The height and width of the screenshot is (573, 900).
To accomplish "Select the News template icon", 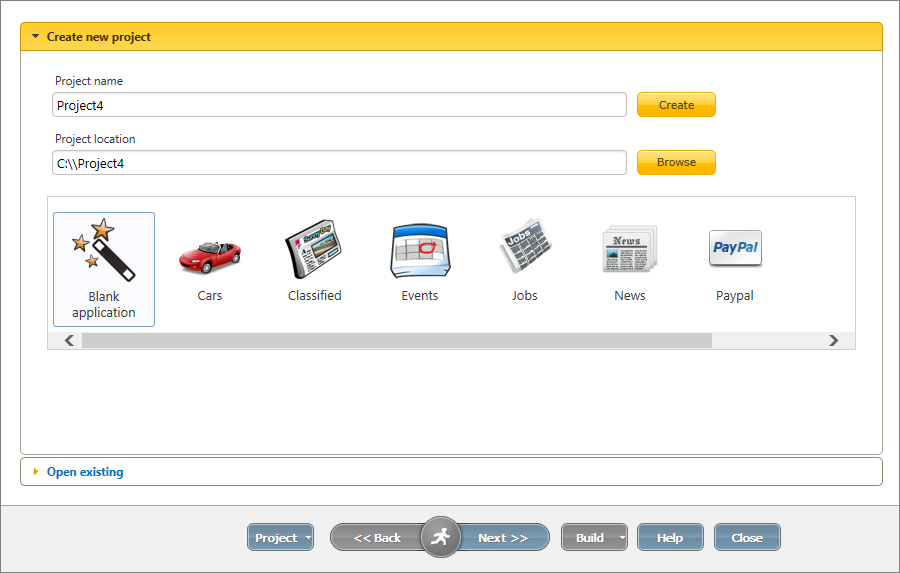I will coord(629,258).
